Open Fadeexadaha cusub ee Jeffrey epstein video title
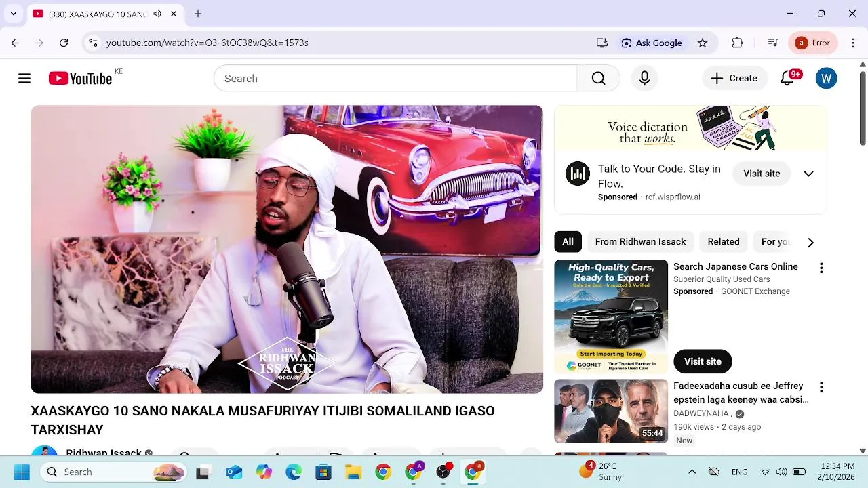Screen dimensions: 868x488 tap(741, 392)
